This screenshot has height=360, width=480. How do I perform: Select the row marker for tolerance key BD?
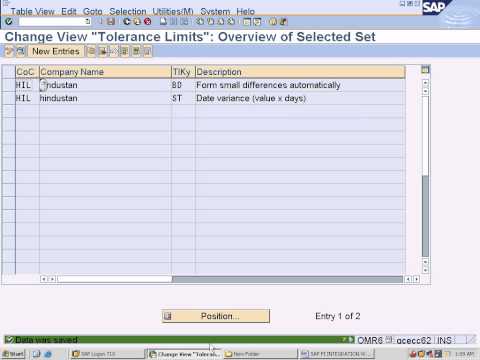click(8, 85)
